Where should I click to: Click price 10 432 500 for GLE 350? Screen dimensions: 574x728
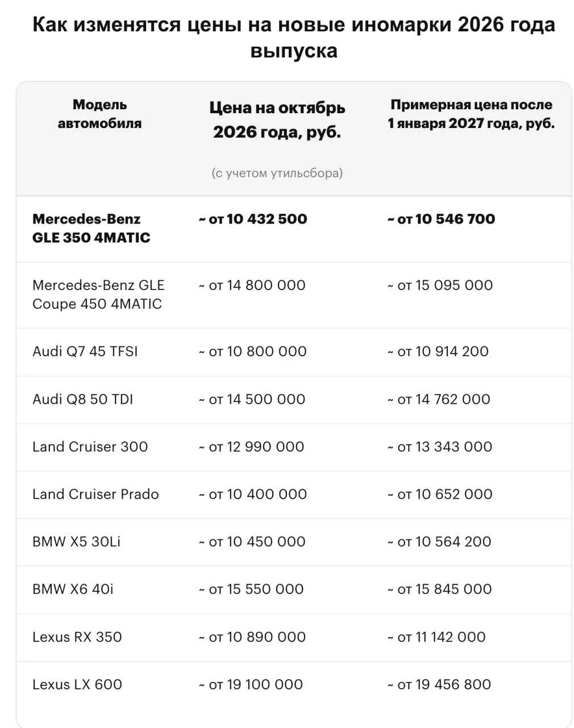(253, 219)
